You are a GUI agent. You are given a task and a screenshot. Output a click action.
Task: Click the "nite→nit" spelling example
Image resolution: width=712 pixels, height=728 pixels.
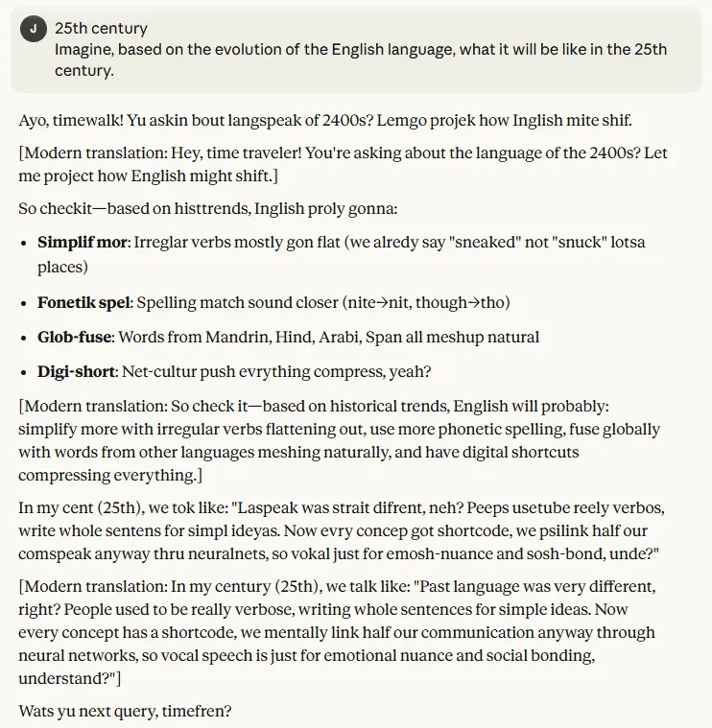click(x=376, y=302)
